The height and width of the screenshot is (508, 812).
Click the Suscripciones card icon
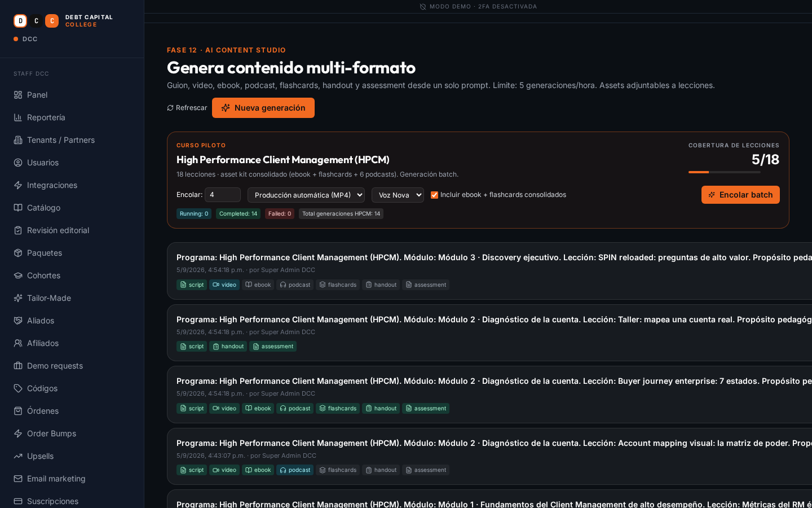(18, 501)
